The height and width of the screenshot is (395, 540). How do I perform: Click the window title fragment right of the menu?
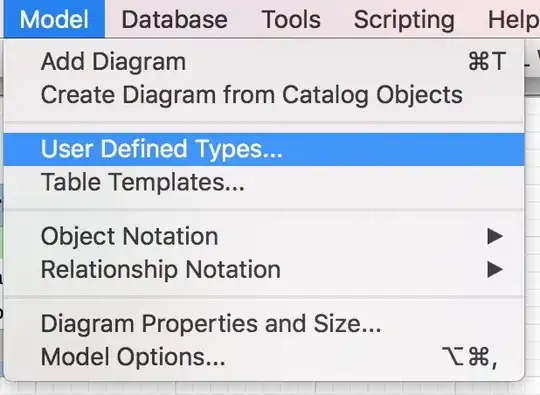point(532,60)
